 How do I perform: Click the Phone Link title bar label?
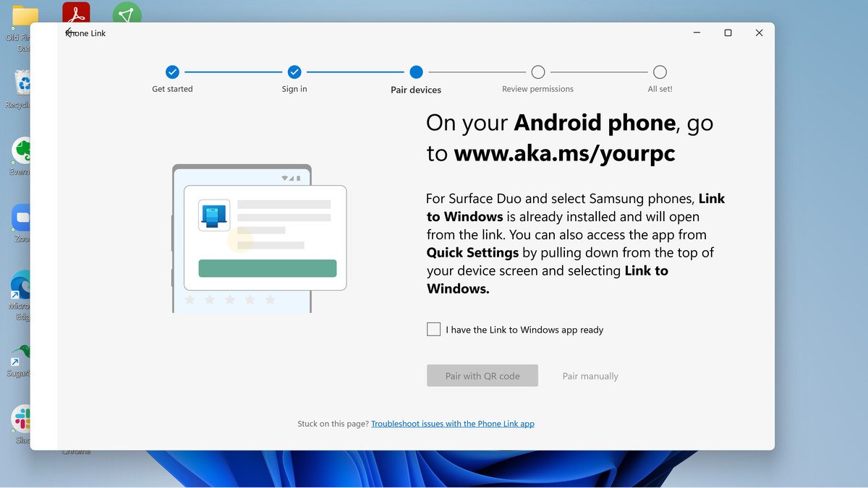(x=85, y=33)
